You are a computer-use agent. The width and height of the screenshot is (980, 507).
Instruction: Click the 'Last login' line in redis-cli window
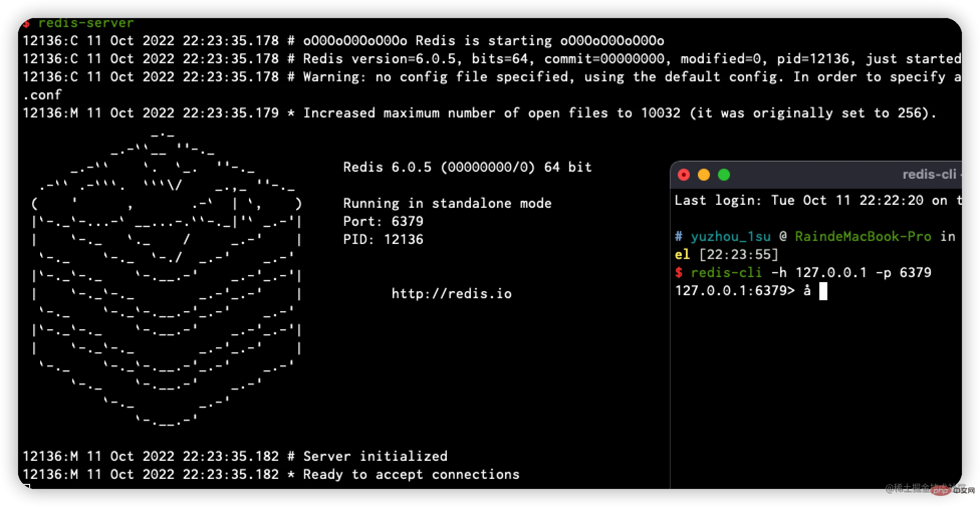pyautogui.click(x=816, y=200)
